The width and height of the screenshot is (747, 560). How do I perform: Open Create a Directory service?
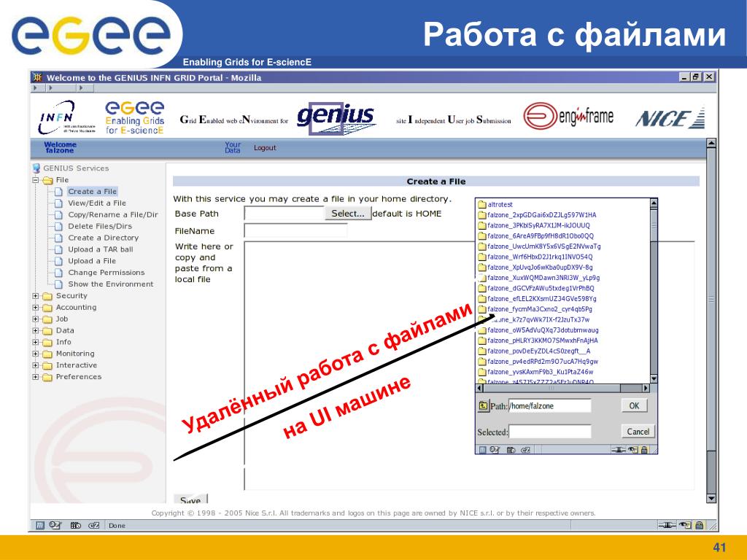tap(104, 238)
